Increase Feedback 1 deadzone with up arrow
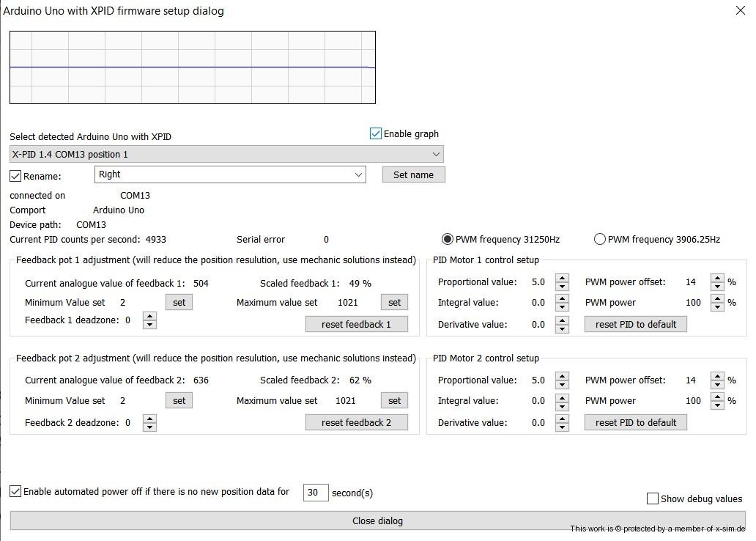Viewport: 756px width, 541px height. click(149, 316)
